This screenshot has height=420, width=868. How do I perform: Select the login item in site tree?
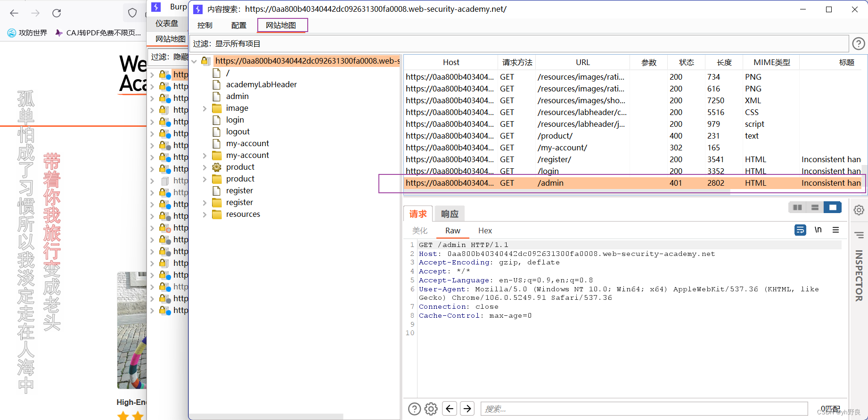point(235,120)
